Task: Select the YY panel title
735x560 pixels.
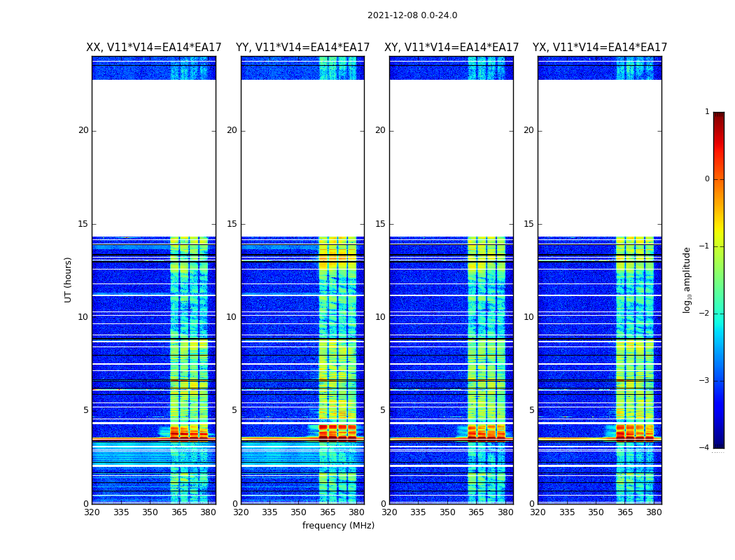Action: pyautogui.click(x=302, y=48)
